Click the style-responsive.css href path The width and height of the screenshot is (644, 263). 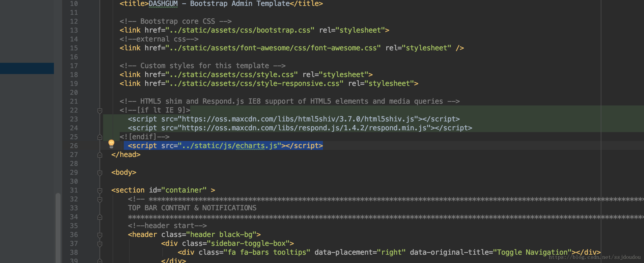point(254,84)
